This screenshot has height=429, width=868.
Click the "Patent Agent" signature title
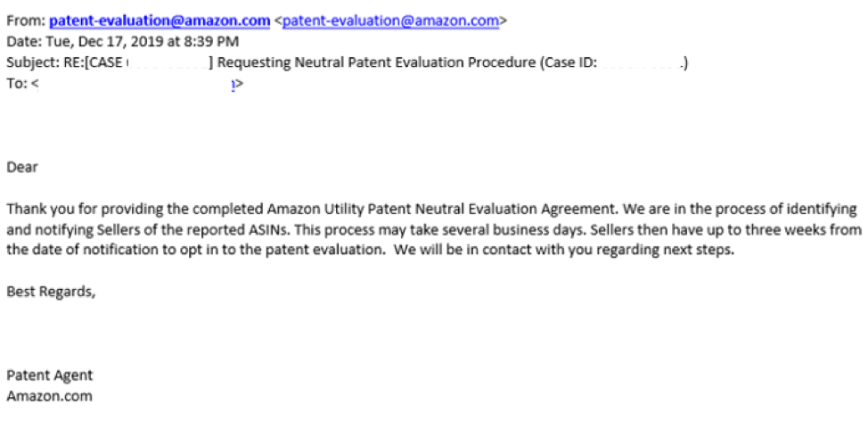tap(49, 375)
